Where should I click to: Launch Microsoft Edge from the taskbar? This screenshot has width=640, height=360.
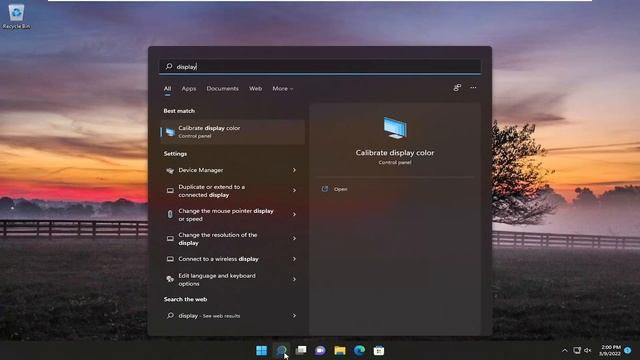[360, 350]
